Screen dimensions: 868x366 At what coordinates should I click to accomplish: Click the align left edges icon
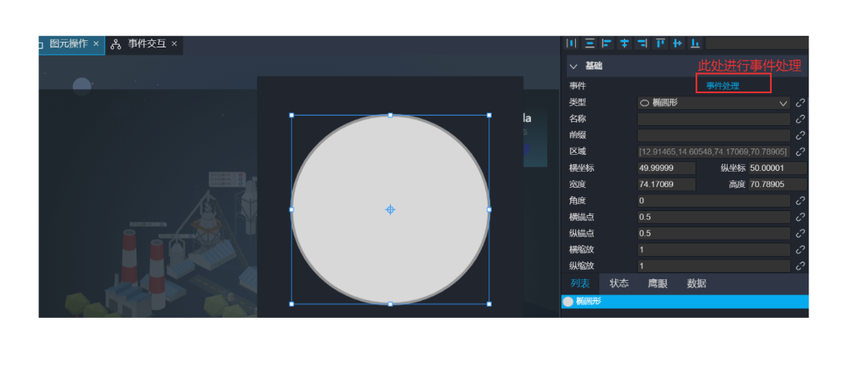606,43
